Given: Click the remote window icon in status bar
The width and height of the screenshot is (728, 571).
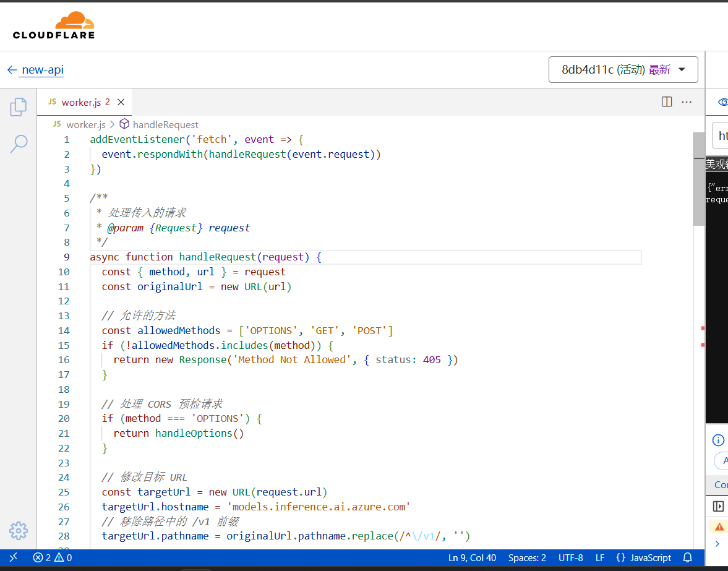Looking at the screenshot, I should pos(14,557).
